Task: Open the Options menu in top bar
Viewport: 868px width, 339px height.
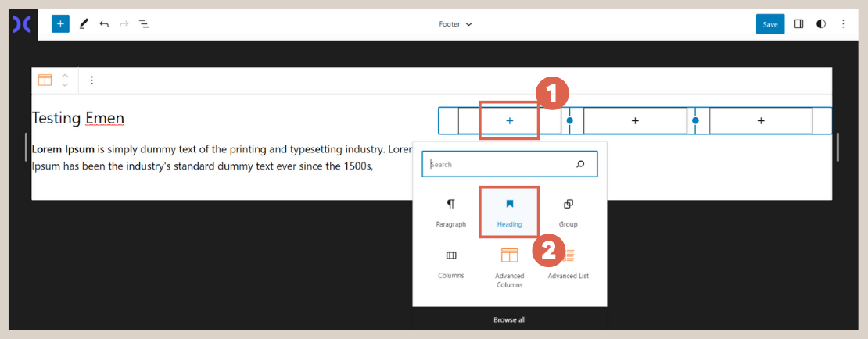Action: (x=843, y=24)
